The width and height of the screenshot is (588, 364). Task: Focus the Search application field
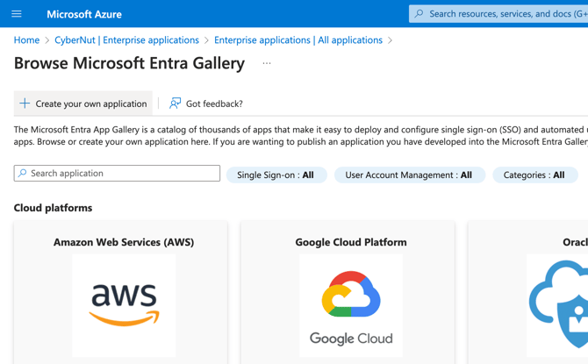(x=123, y=174)
